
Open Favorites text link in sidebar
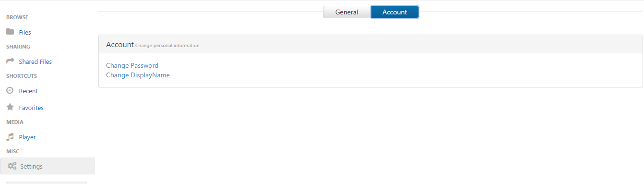coord(31,108)
